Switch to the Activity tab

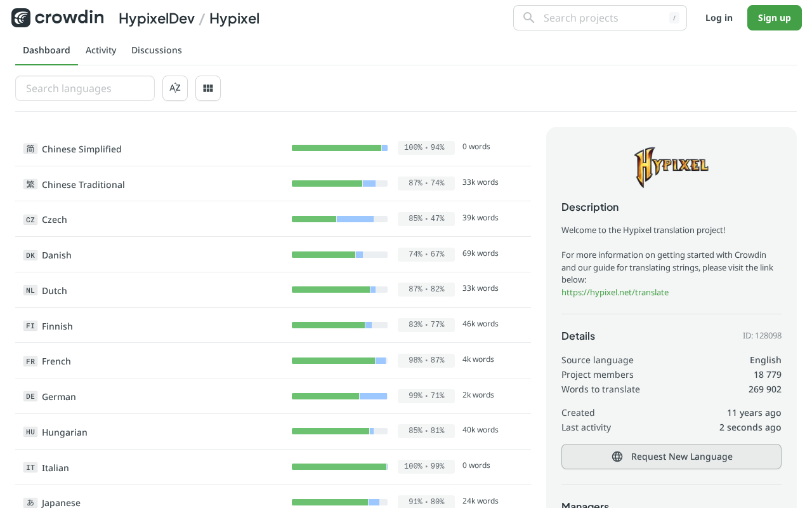click(101, 50)
